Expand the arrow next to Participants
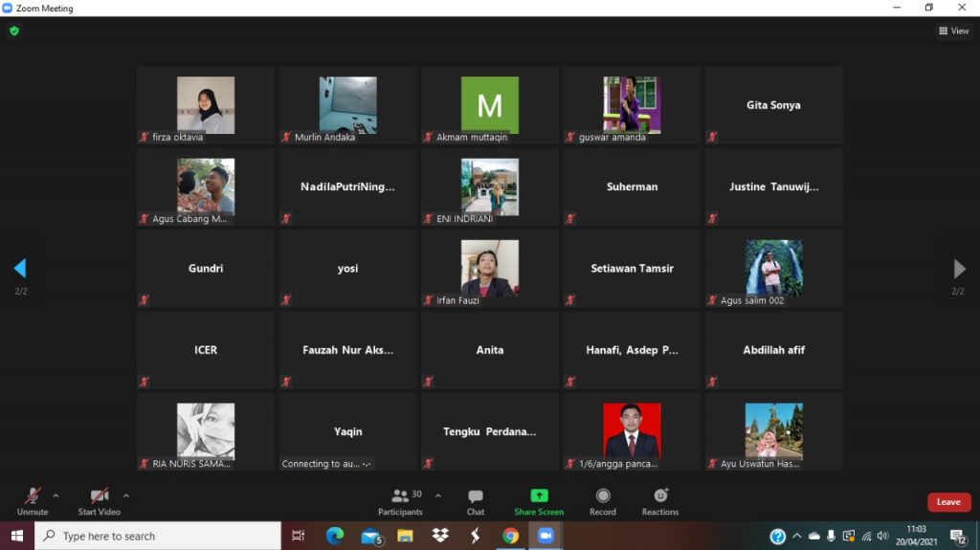This screenshot has width=980, height=550. [x=438, y=495]
